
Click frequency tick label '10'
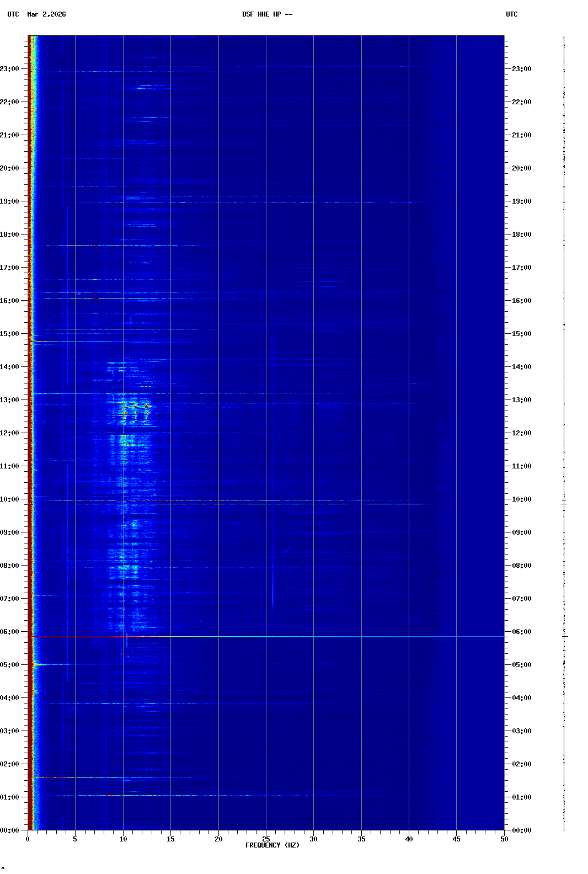[123, 839]
